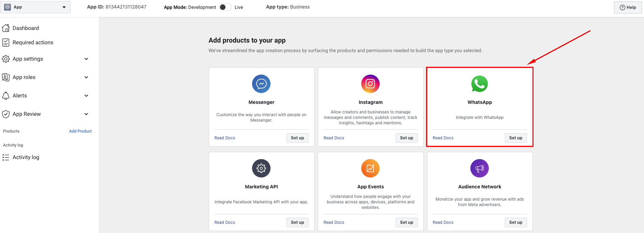
Task: Click the Products section label
Action: 11,131
